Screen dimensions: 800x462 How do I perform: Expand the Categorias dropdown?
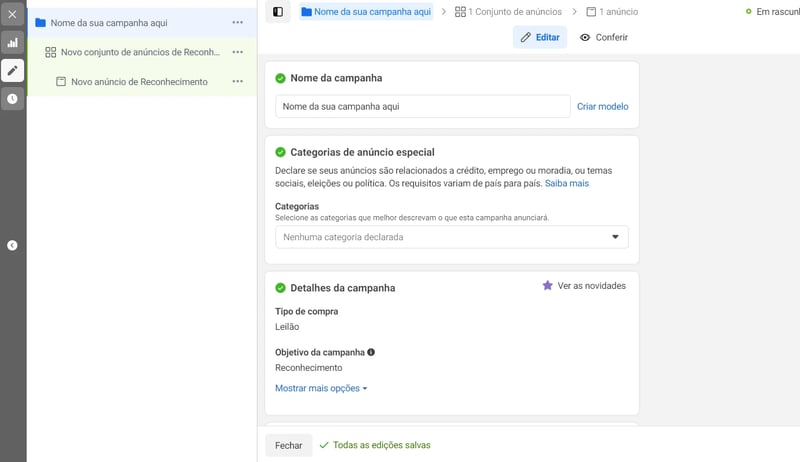[452, 238]
